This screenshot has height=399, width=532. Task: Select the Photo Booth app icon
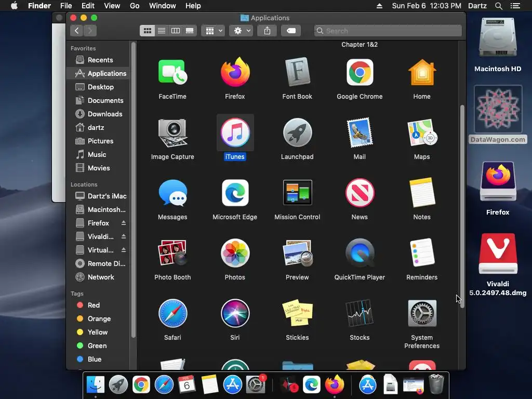(x=172, y=253)
